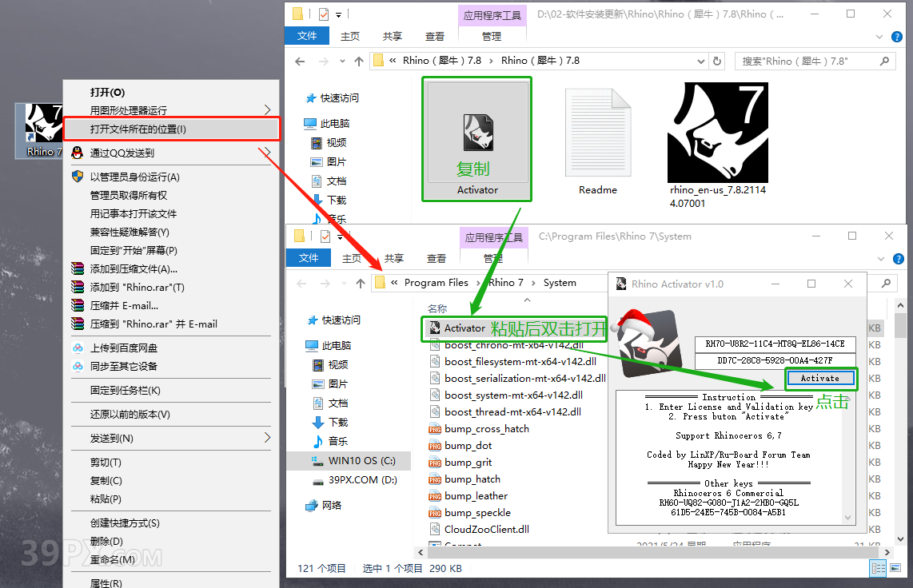Expand the 通过QQ发送到 submenu

[267, 153]
